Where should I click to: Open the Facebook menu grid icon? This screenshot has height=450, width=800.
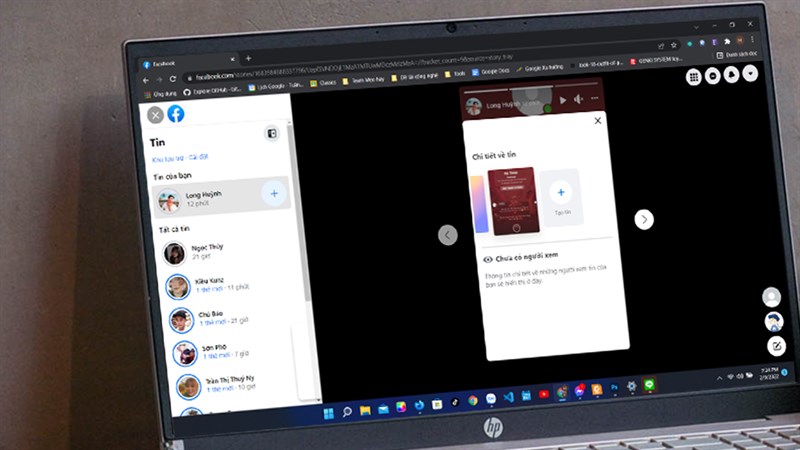tap(693, 77)
